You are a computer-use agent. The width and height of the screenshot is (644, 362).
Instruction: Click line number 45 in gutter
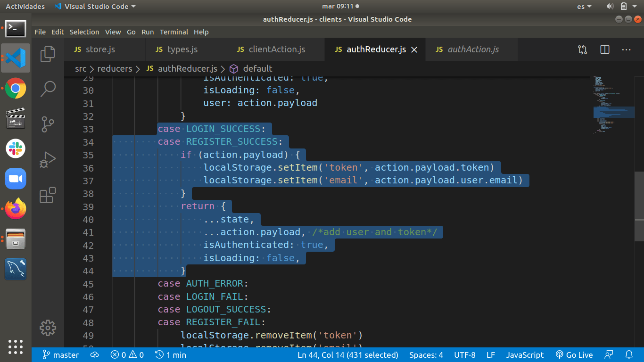coord(88,284)
